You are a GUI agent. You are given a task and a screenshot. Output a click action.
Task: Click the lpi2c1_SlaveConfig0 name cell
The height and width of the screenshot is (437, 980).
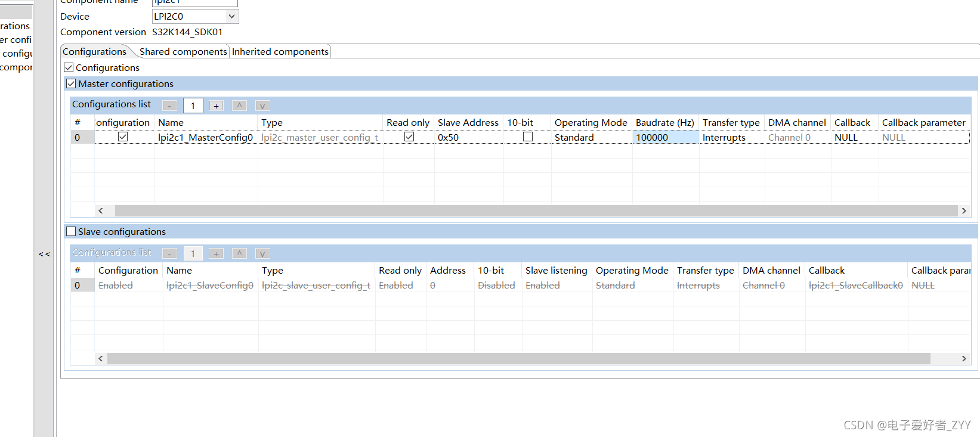point(210,285)
